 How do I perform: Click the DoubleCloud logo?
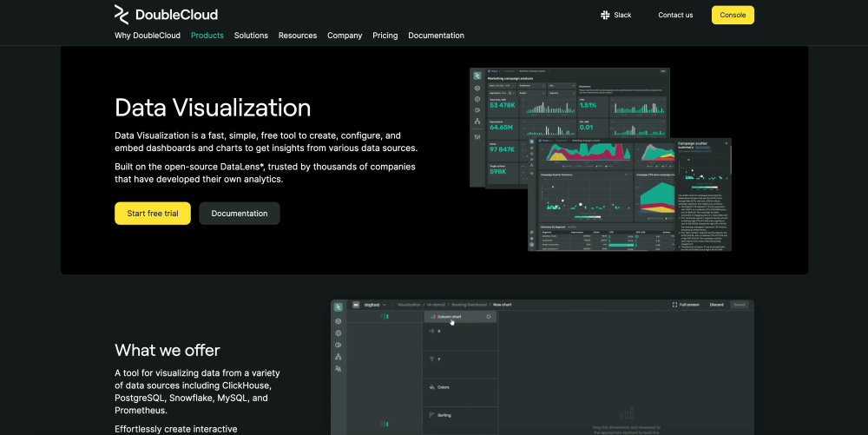(166, 14)
